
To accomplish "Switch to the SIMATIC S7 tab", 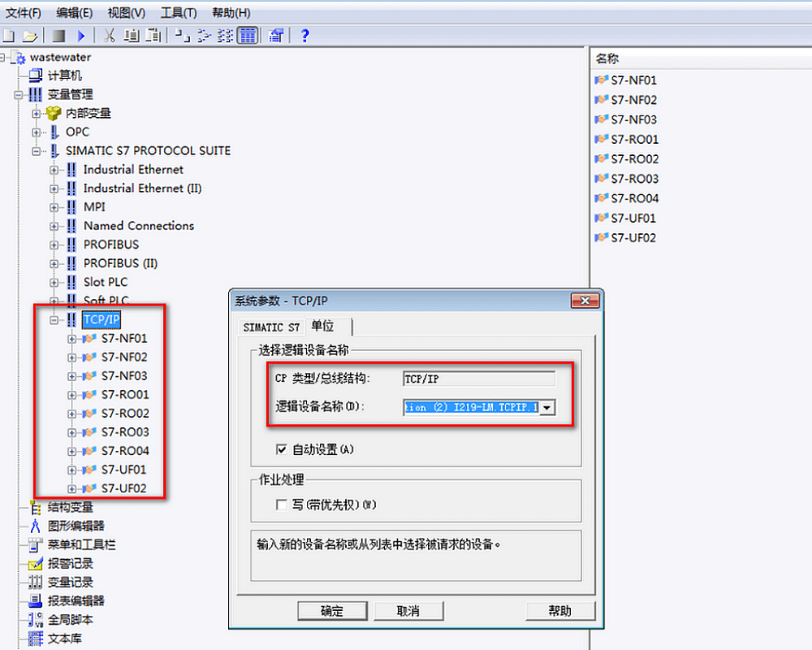I will [271, 327].
